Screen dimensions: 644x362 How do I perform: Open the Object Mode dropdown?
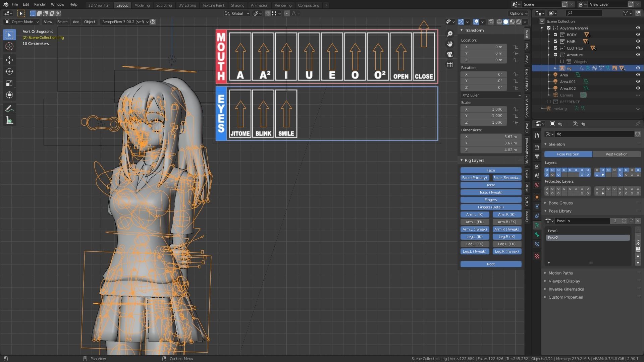pyautogui.click(x=22, y=22)
